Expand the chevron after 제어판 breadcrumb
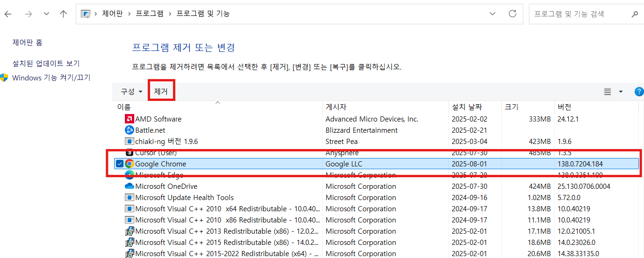 130,14
